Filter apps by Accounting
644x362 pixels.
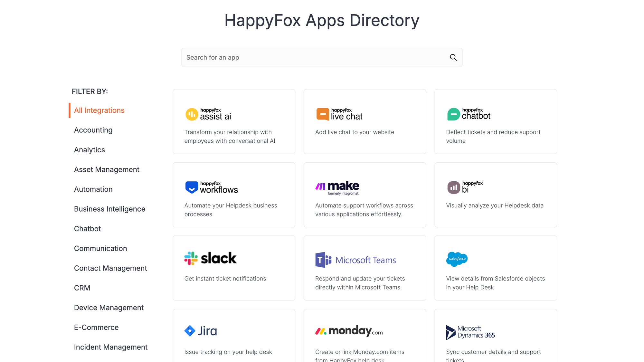93,130
